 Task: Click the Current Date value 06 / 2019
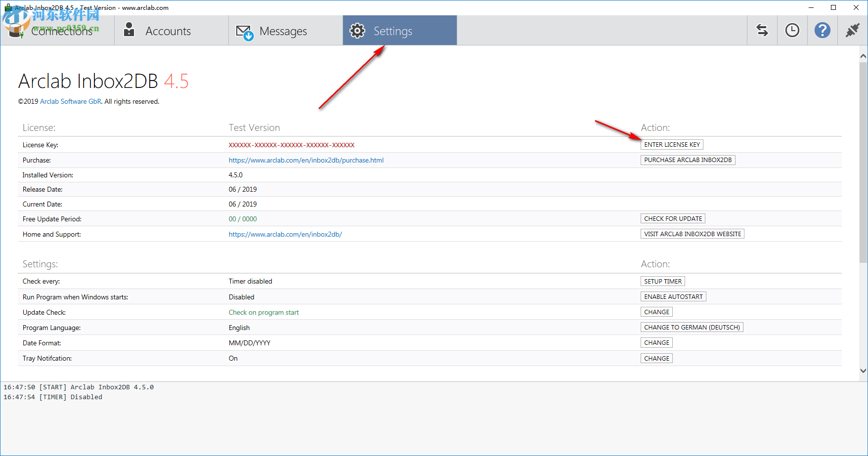243,204
